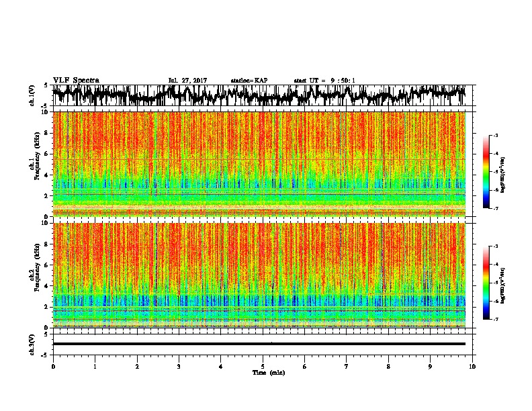The image size is (532, 411).
Task: Select the date text 'Jul 27, 2017'
Action: click(x=187, y=81)
